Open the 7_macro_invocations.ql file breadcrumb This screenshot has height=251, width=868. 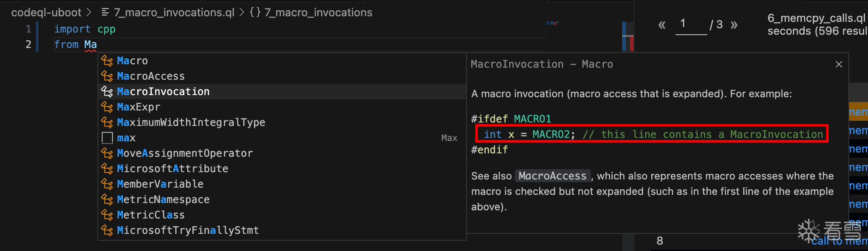(x=174, y=12)
